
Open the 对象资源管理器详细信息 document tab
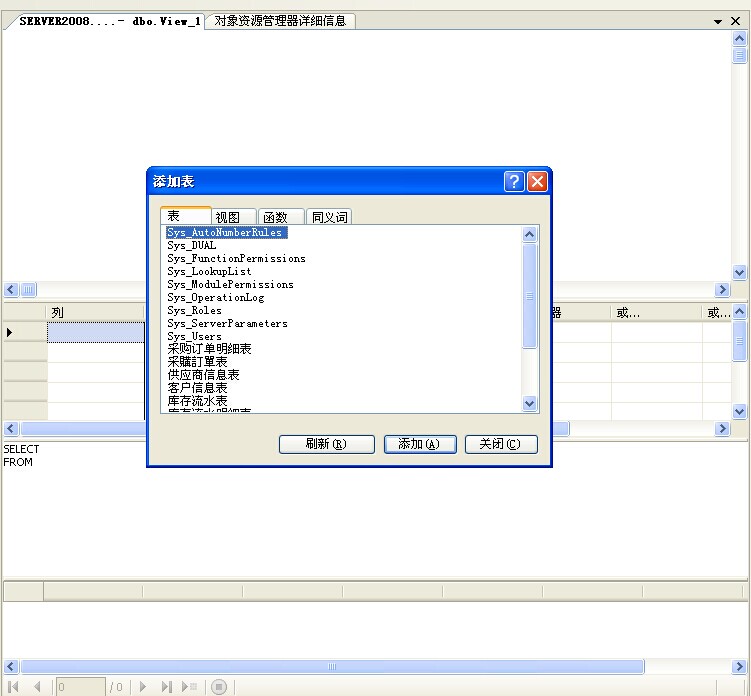(x=280, y=21)
